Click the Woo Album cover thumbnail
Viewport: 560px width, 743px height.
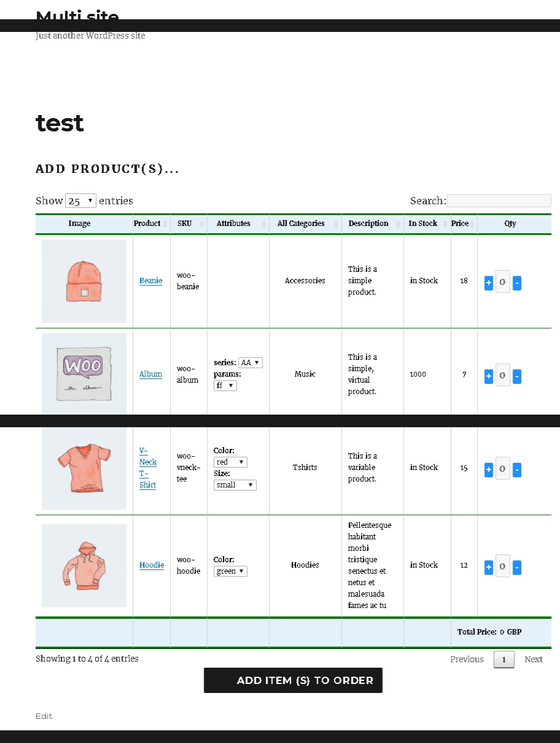[84, 373]
